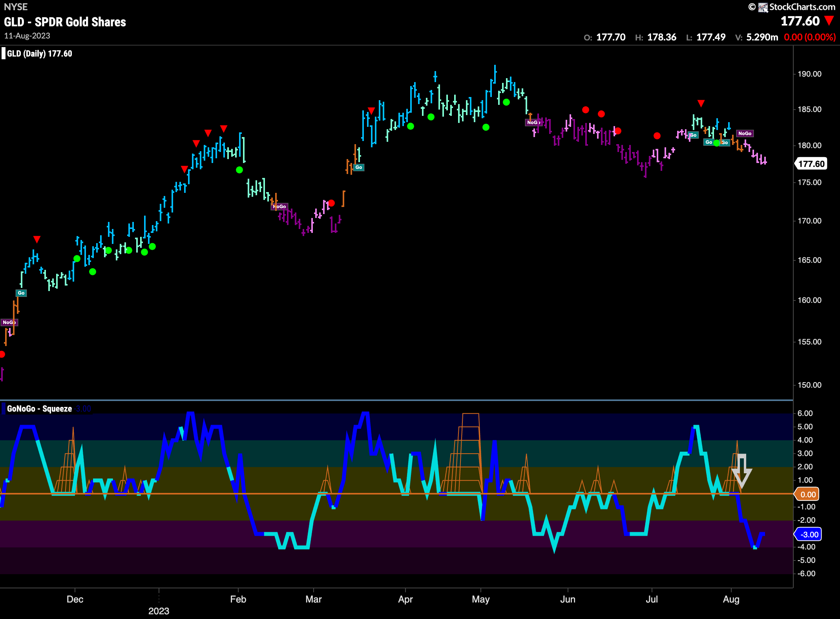Click the 190.00 price axis label
The height and width of the screenshot is (619, 840).
tap(809, 74)
